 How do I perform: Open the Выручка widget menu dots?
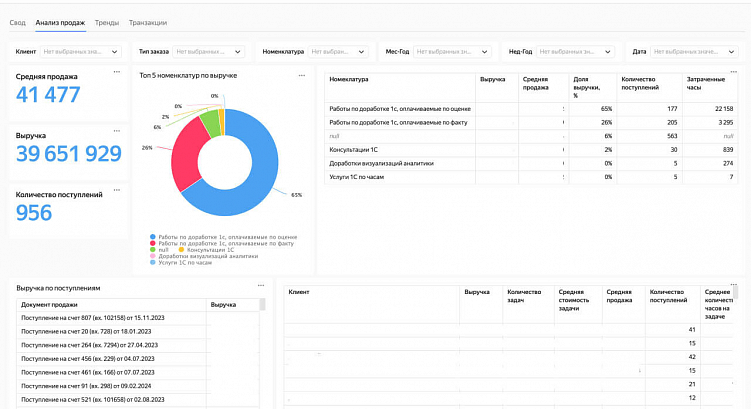(117, 131)
